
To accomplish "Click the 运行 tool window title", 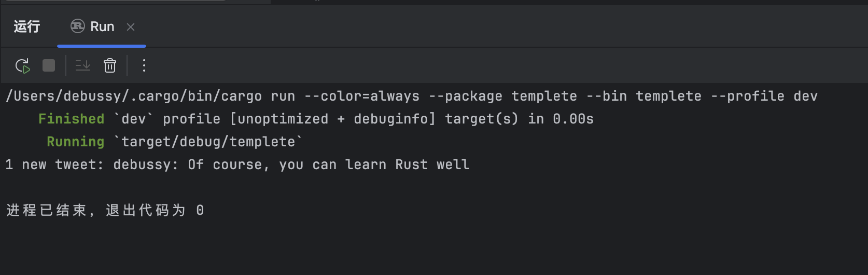I will pos(27,27).
